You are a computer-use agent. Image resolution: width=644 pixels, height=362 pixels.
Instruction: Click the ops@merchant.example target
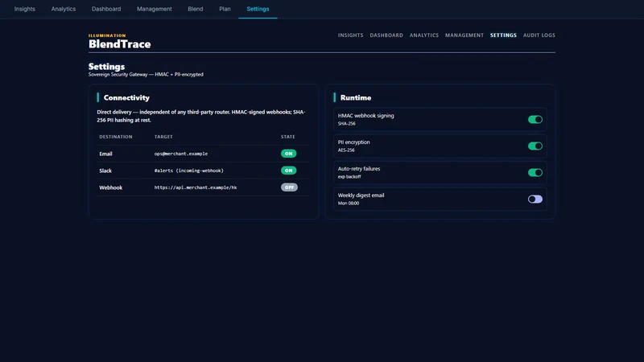tap(180, 154)
